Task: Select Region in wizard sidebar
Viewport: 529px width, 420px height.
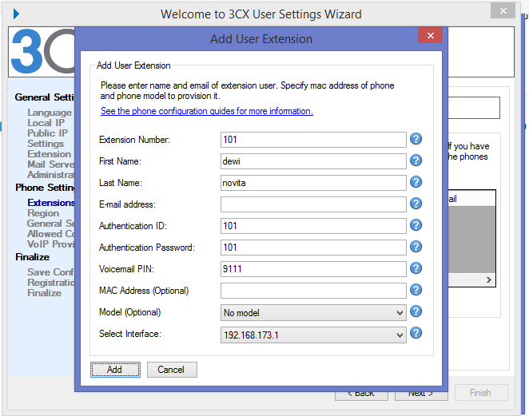Action: click(43, 213)
